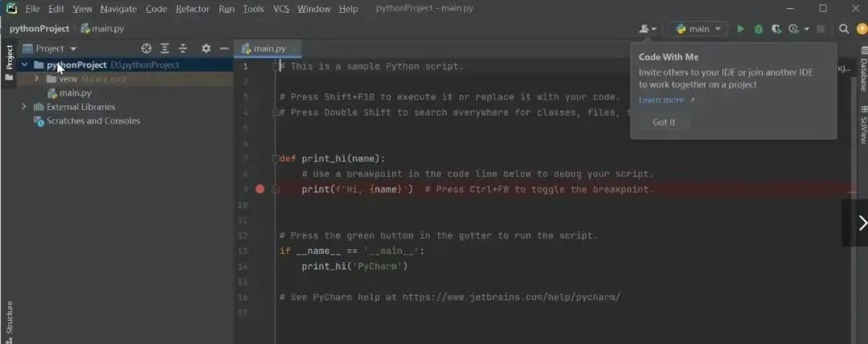Viewport: 868px width, 344px height.
Task: Click Expand All icon in Project panel
Action: click(x=165, y=48)
